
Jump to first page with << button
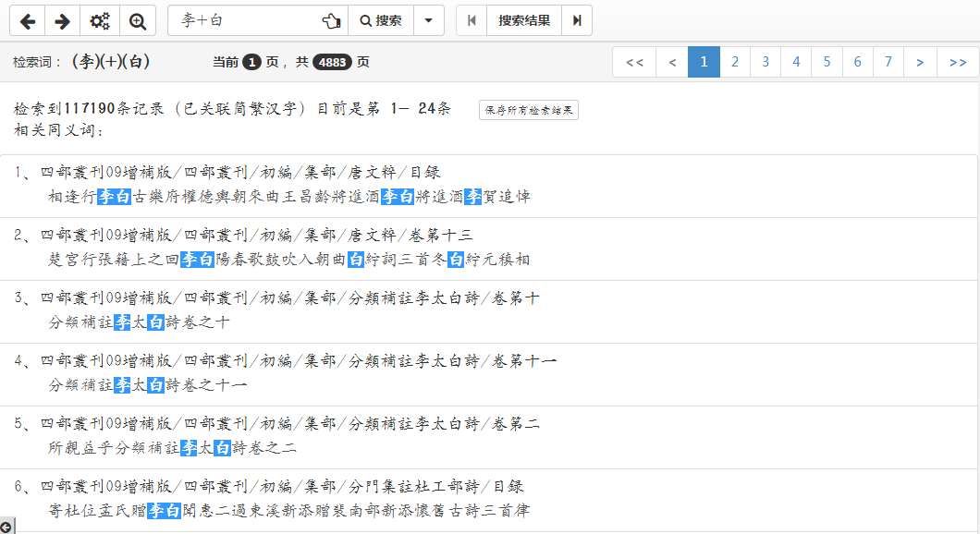[634, 62]
